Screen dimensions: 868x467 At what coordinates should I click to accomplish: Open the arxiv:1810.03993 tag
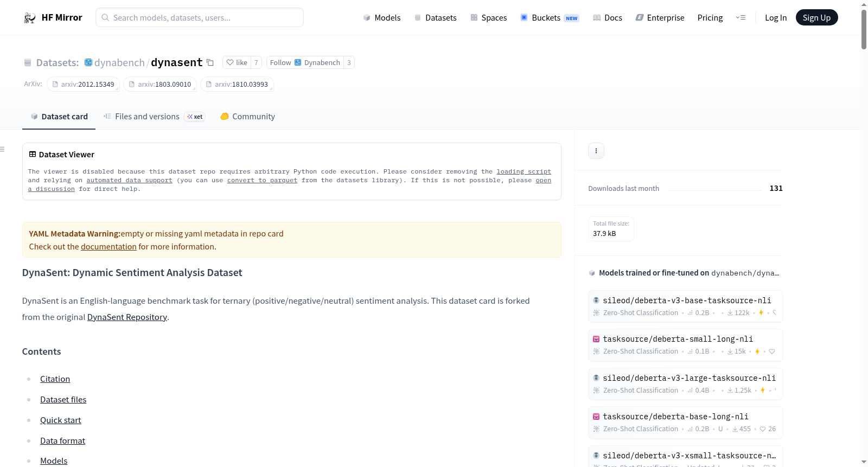click(237, 85)
